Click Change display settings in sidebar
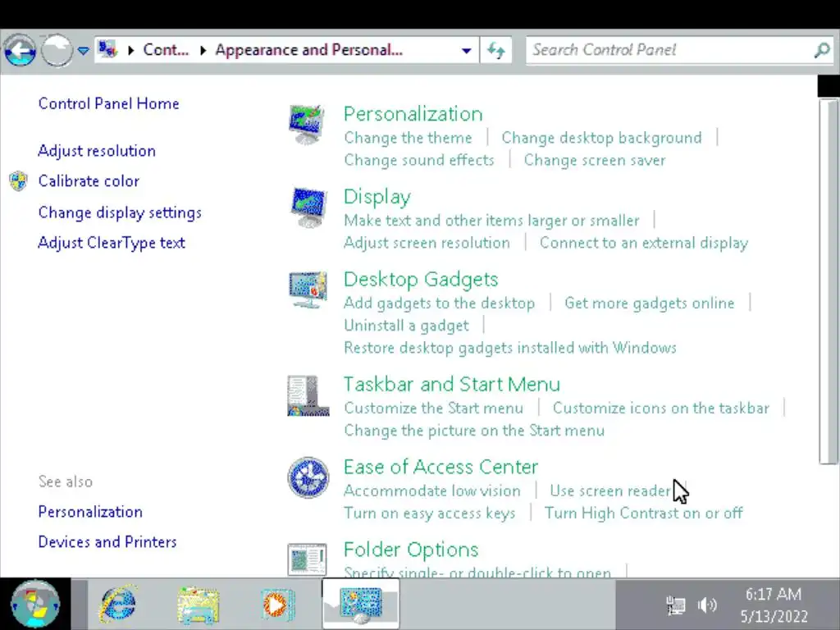The image size is (840, 630). [120, 212]
